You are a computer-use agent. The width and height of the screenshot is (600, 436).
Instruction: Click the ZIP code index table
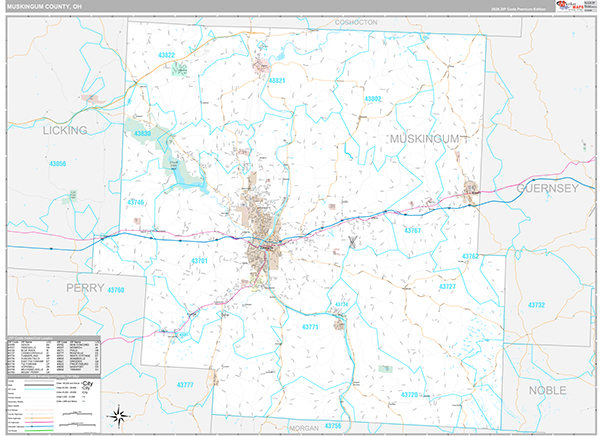pos(54,356)
